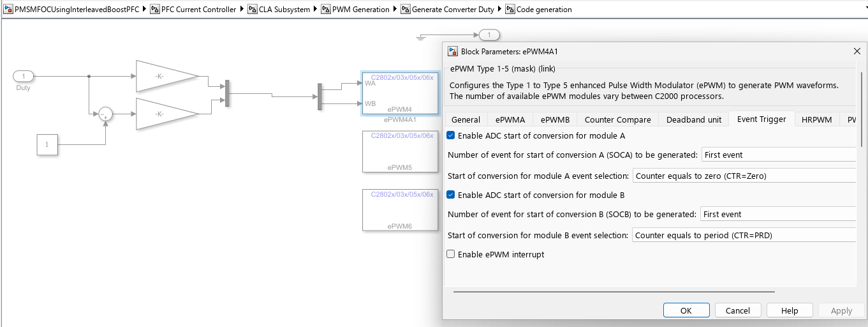Image resolution: width=868 pixels, height=327 pixels.
Task: Click the ePWM4 block in the diagram
Action: [x=400, y=93]
